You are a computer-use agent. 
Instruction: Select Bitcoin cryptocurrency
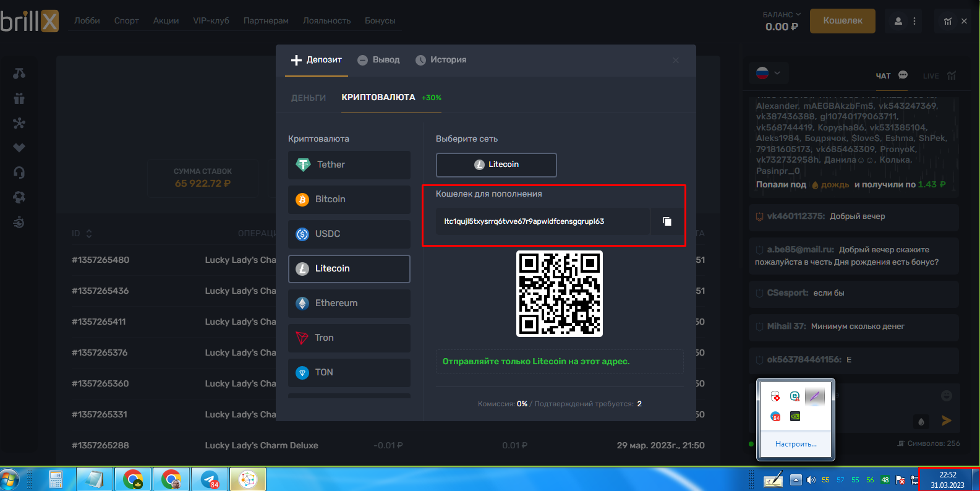(349, 199)
